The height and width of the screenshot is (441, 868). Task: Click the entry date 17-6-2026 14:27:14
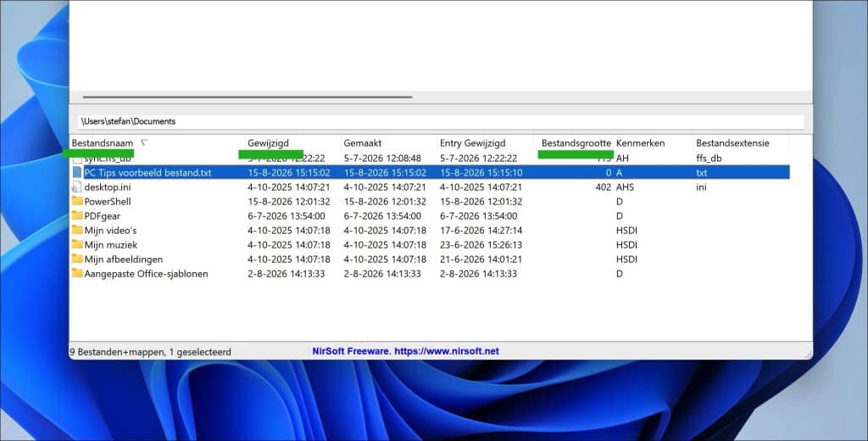click(481, 231)
